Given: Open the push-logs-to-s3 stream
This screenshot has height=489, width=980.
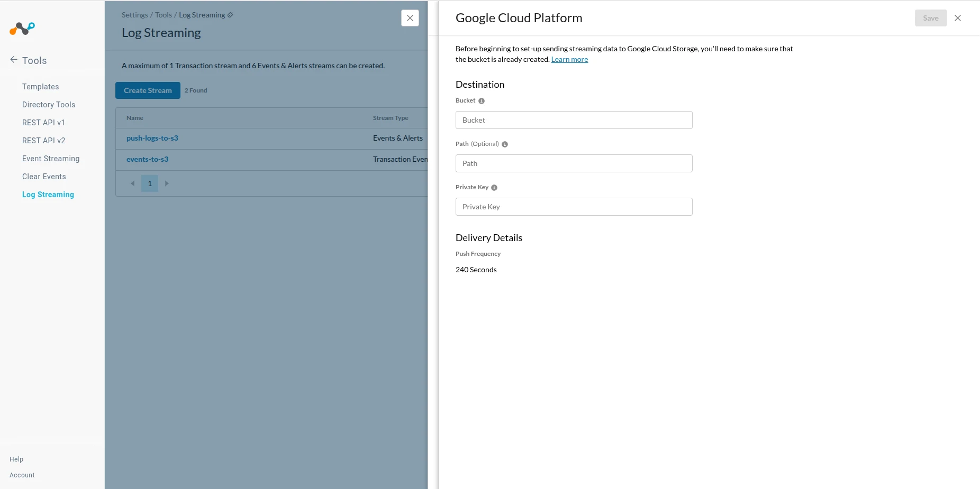Looking at the screenshot, I should point(152,138).
